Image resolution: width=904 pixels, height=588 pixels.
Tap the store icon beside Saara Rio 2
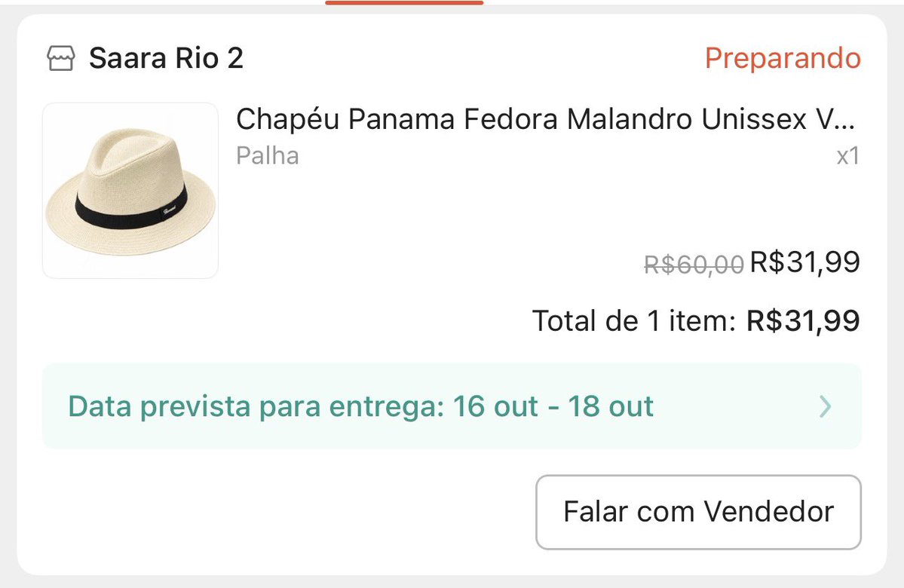pyautogui.click(x=60, y=58)
